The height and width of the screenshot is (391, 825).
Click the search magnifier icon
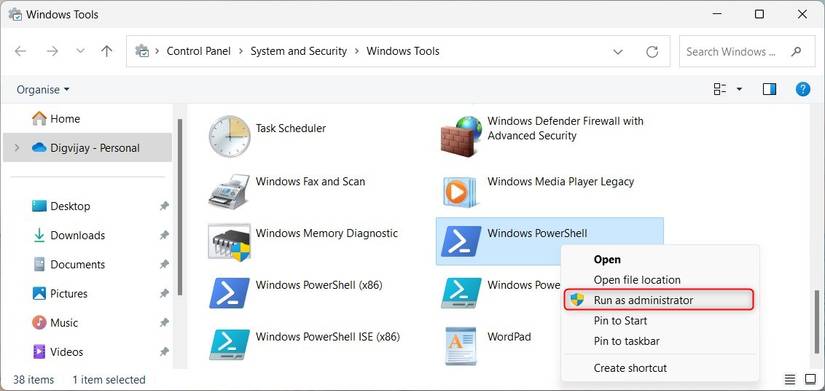pos(796,51)
